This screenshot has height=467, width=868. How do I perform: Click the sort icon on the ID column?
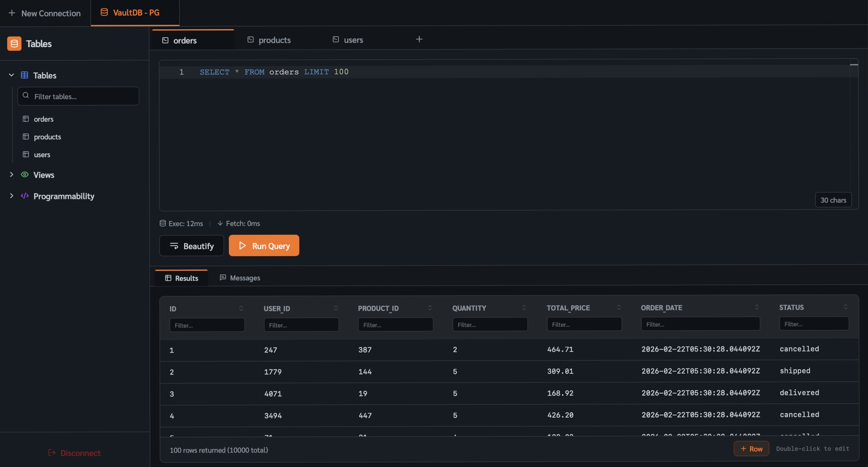coord(241,308)
